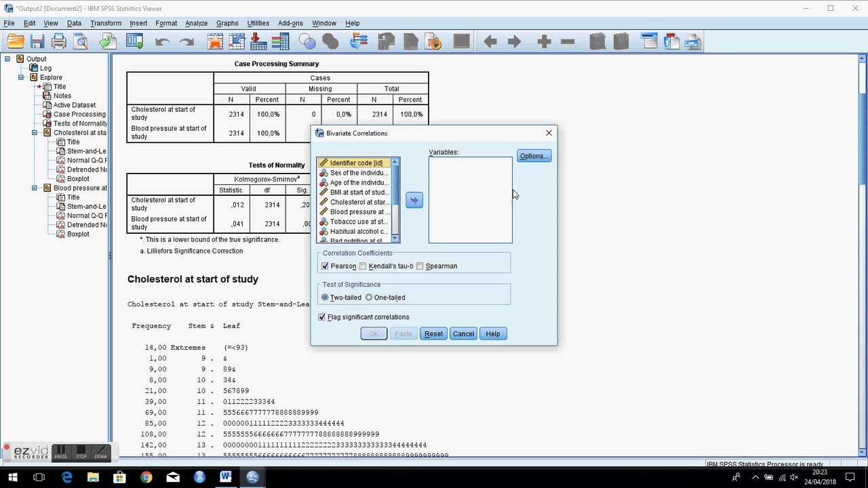The image size is (868, 488).
Task: Open the Analyze menu
Action: pos(197,23)
